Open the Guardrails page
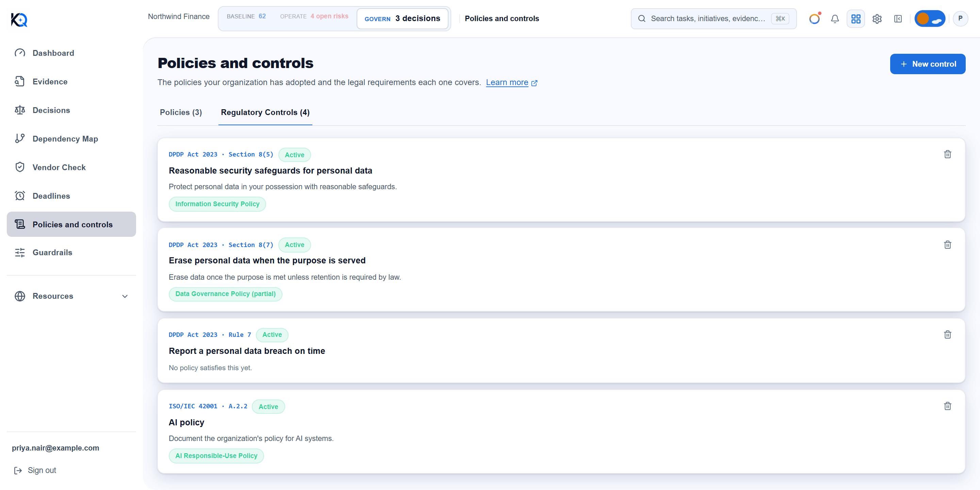The height and width of the screenshot is (490, 980). [71, 252]
